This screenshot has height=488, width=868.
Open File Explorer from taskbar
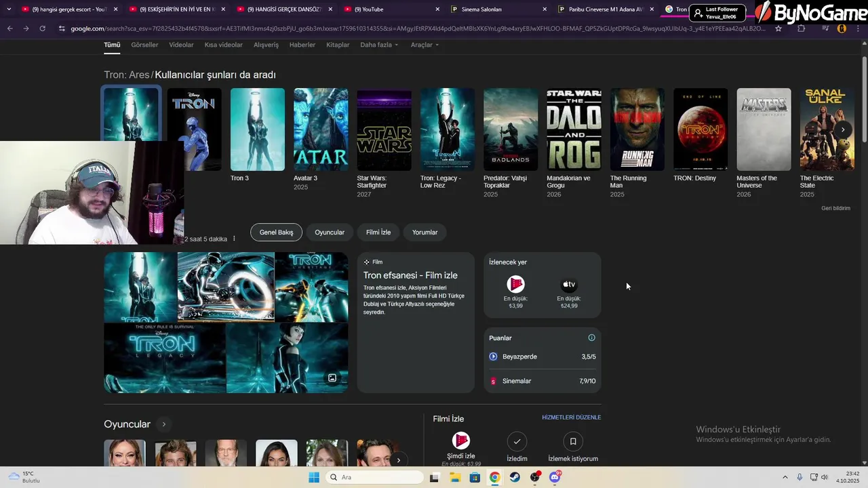(455, 477)
